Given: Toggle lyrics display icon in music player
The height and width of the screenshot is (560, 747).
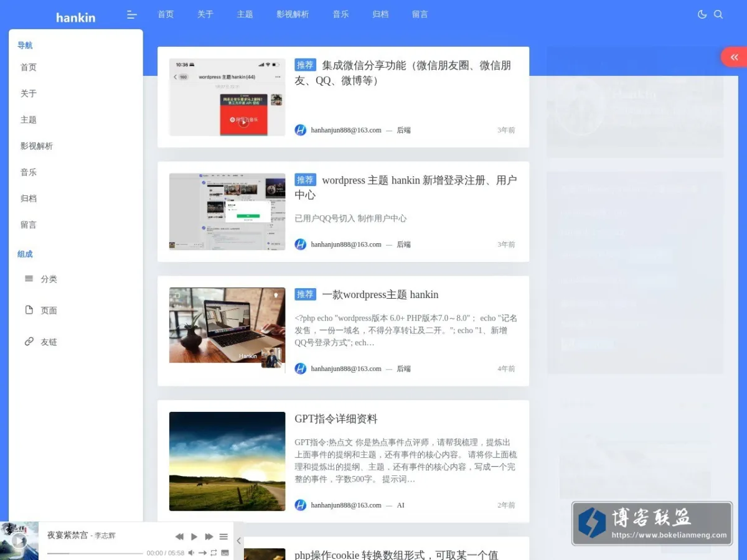Looking at the screenshot, I should [225, 553].
